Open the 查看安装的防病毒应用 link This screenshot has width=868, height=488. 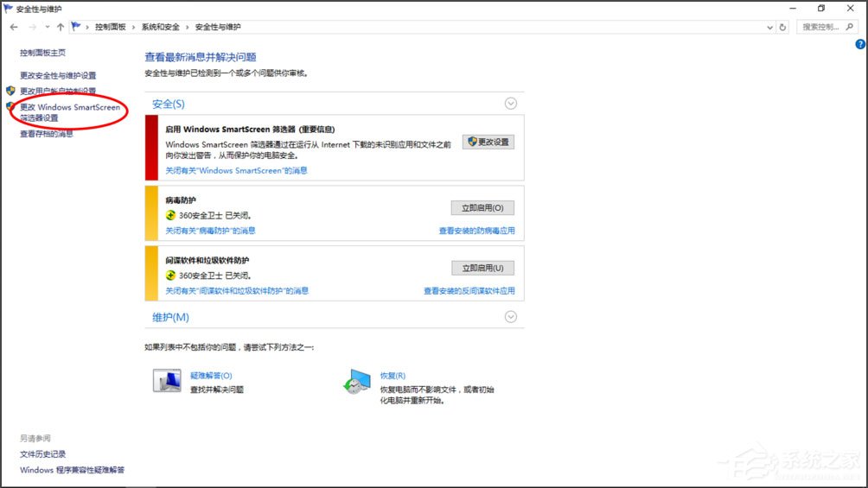(476, 231)
